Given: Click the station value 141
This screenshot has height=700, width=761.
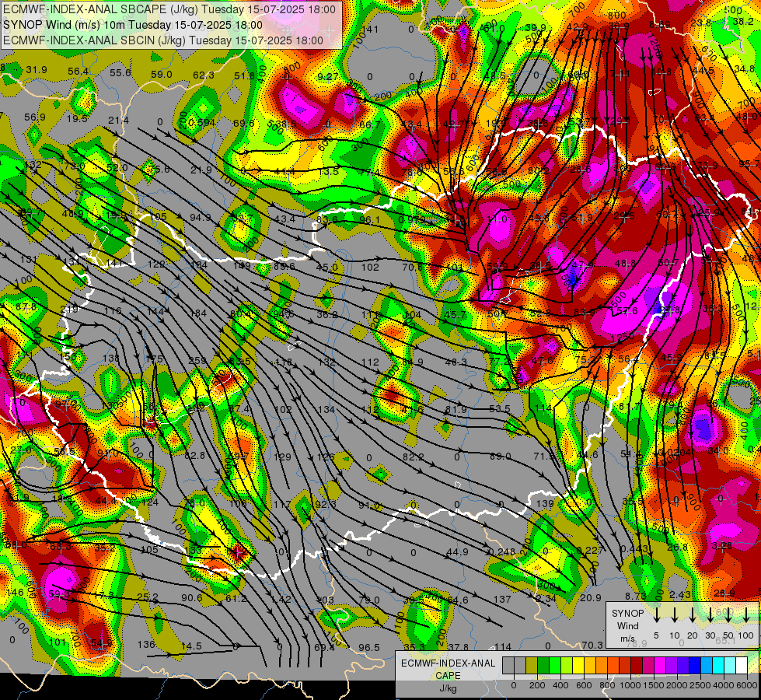Looking at the screenshot, I should point(370,29).
